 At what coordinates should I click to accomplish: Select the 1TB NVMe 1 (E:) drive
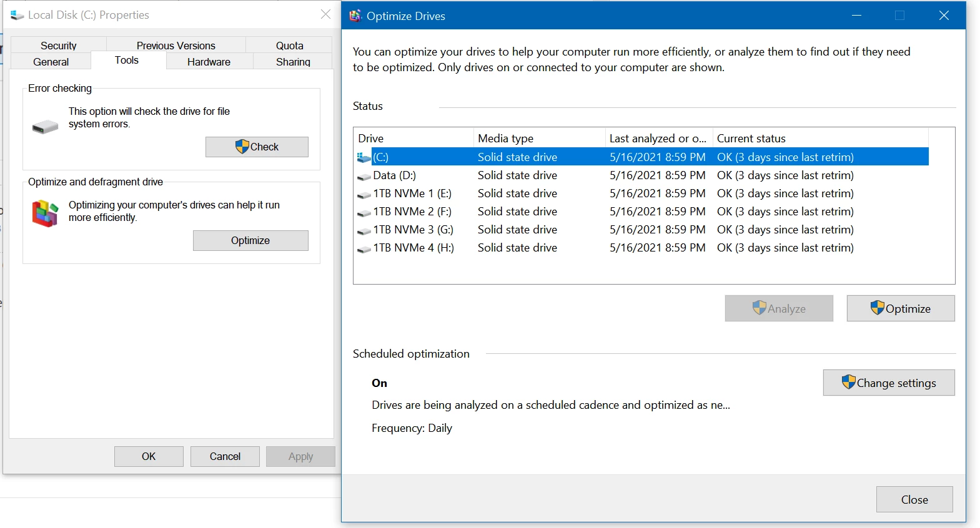[641, 193]
